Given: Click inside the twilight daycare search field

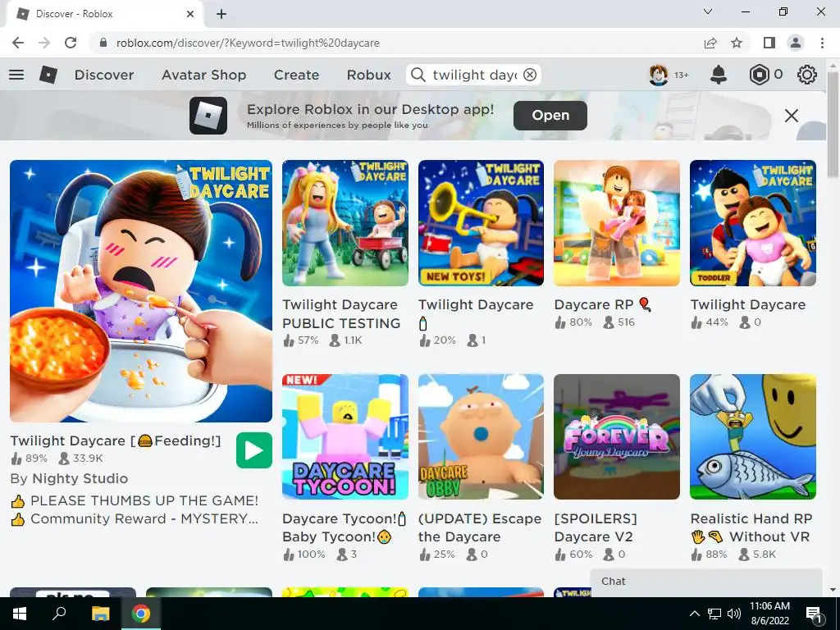Looking at the screenshot, I should point(474,75).
